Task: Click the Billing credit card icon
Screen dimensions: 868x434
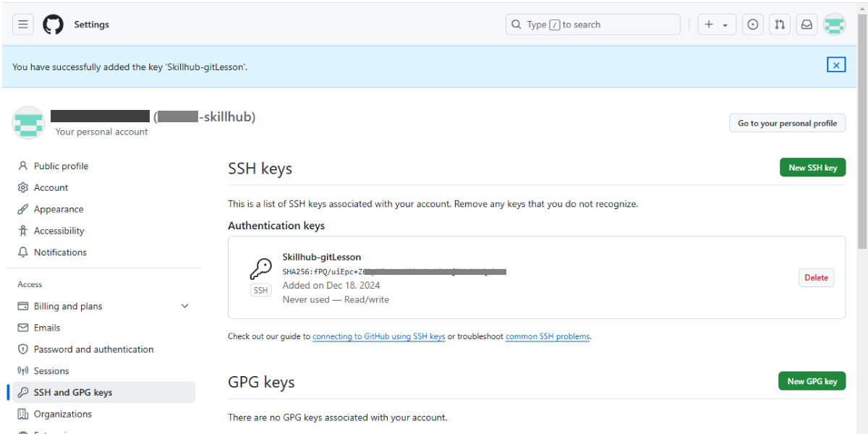Action: 22,306
